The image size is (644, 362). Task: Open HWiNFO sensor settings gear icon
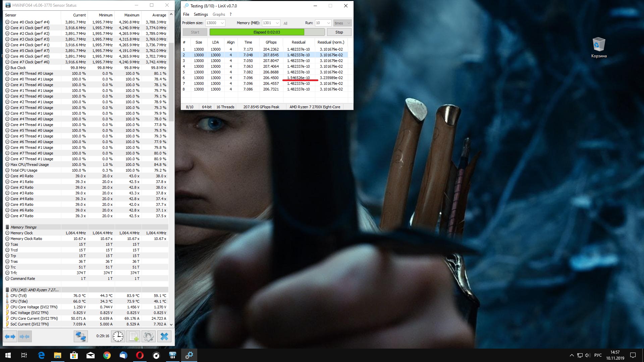[149, 336]
